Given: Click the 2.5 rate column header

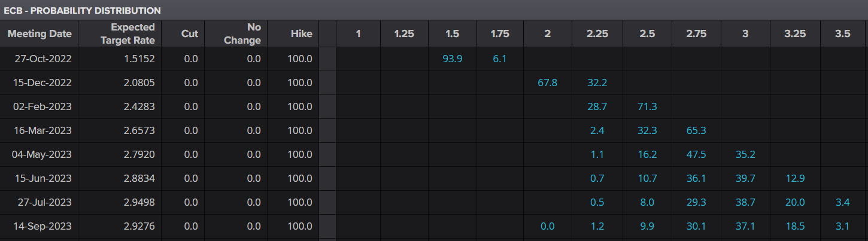Looking at the screenshot, I should 647,34.
